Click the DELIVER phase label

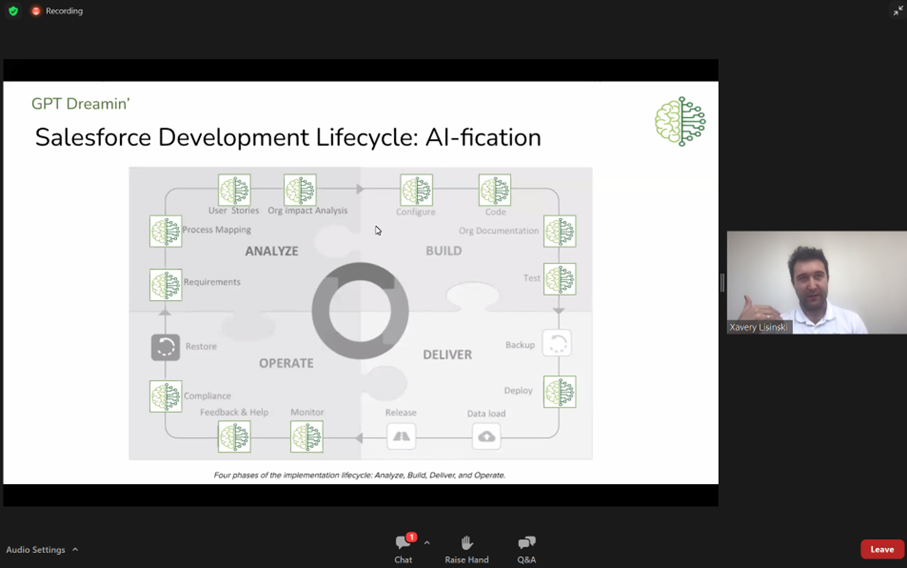pyautogui.click(x=447, y=355)
